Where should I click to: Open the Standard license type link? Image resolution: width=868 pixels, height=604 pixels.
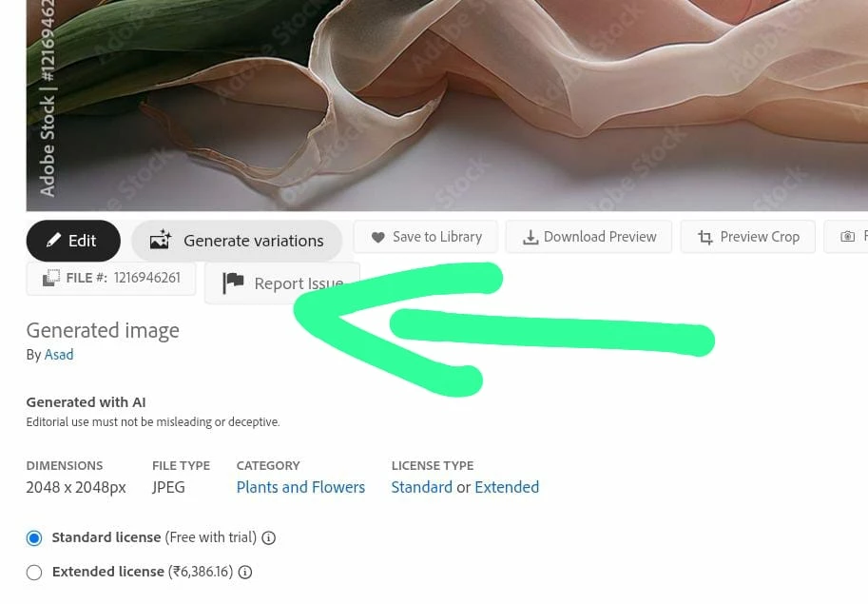coord(422,487)
